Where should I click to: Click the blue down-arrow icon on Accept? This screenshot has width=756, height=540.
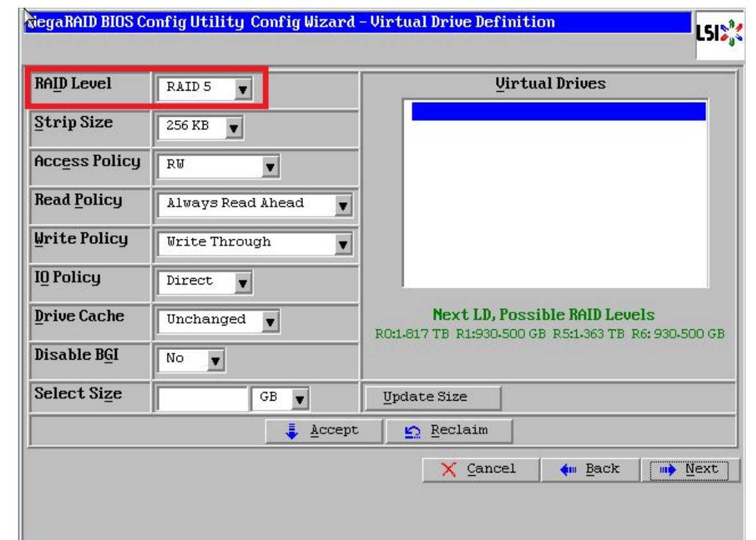pyautogui.click(x=292, y=431)
